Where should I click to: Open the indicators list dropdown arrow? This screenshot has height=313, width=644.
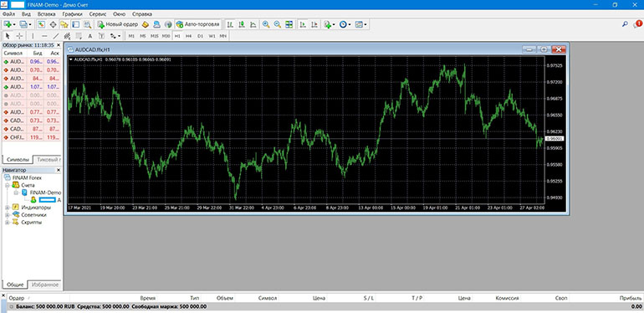334,24
